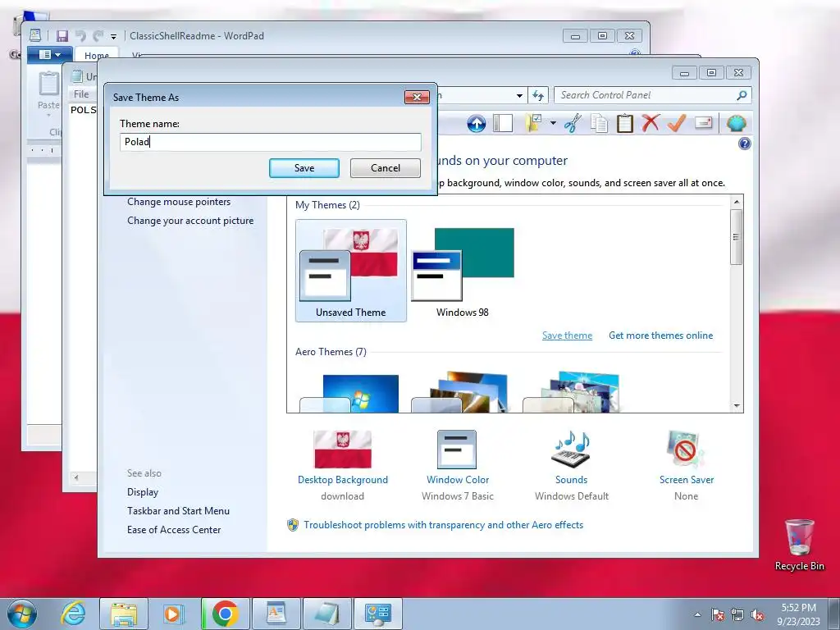Open the Notepad File menu
The width and height of the screenshot is (840, 630).
81,94
